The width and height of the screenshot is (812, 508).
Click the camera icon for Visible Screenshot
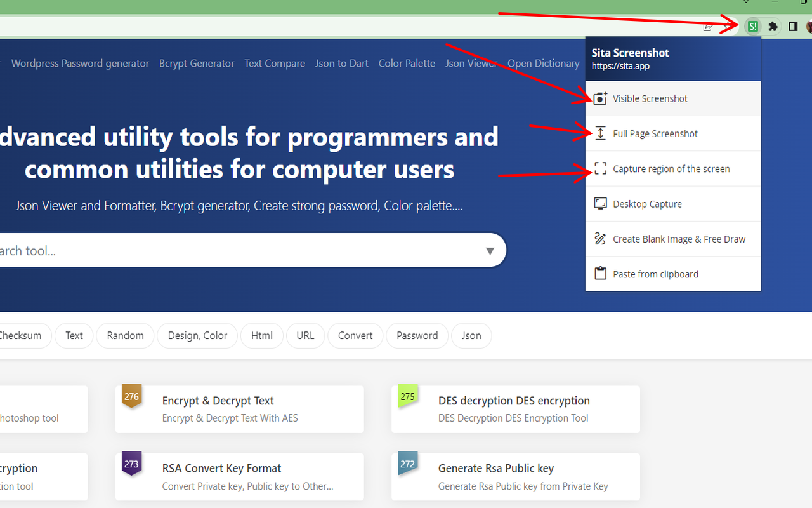[600, 99]
